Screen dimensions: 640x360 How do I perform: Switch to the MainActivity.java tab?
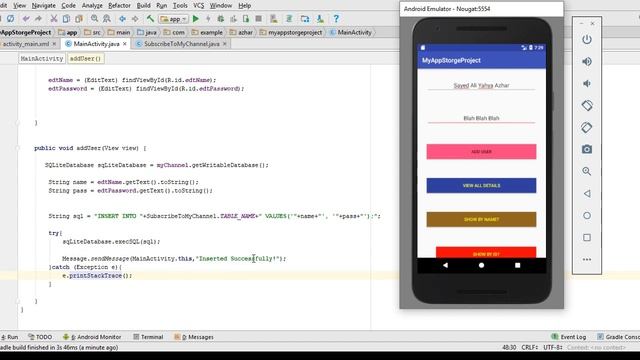point(96,44)
